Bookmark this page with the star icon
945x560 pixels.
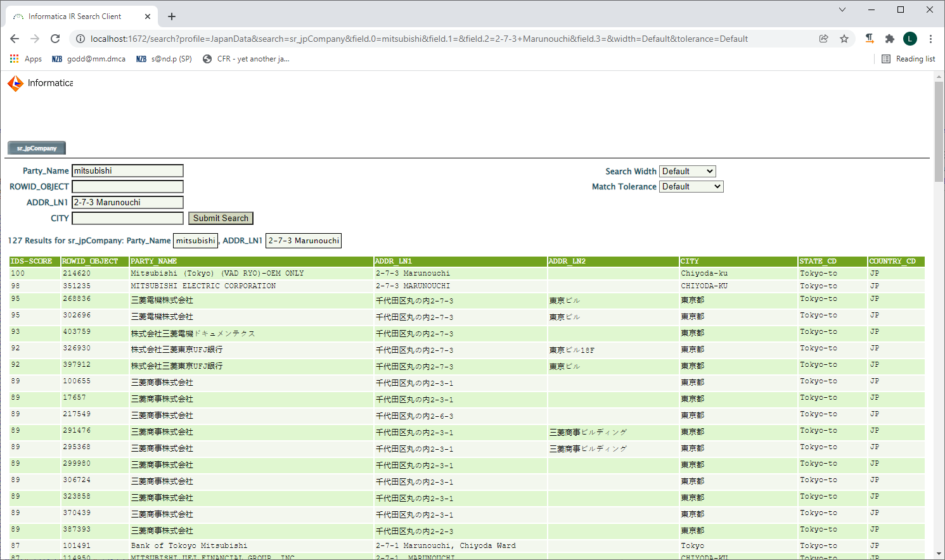coord(844,39)
